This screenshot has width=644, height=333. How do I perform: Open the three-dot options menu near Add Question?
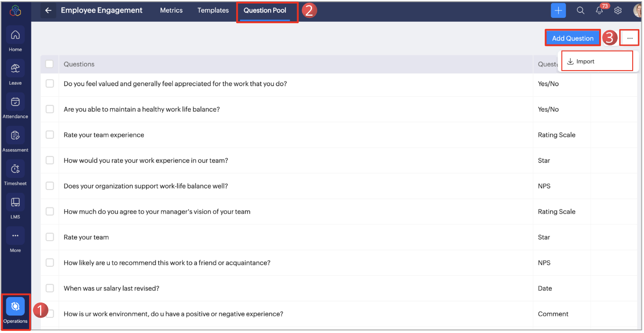coord(630,38)
